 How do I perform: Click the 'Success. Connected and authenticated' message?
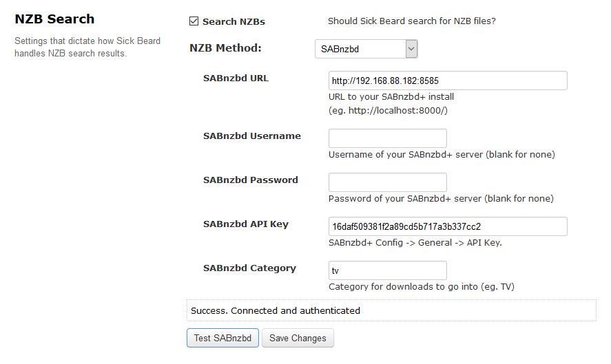point(276,310)
